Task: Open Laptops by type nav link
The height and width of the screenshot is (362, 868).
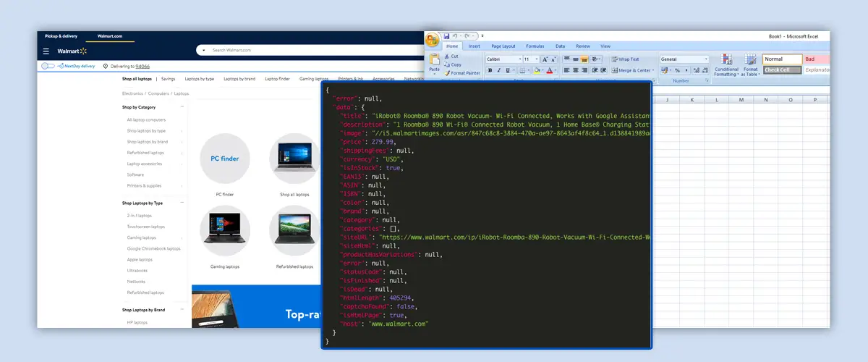Action: [x=199, y=78]
